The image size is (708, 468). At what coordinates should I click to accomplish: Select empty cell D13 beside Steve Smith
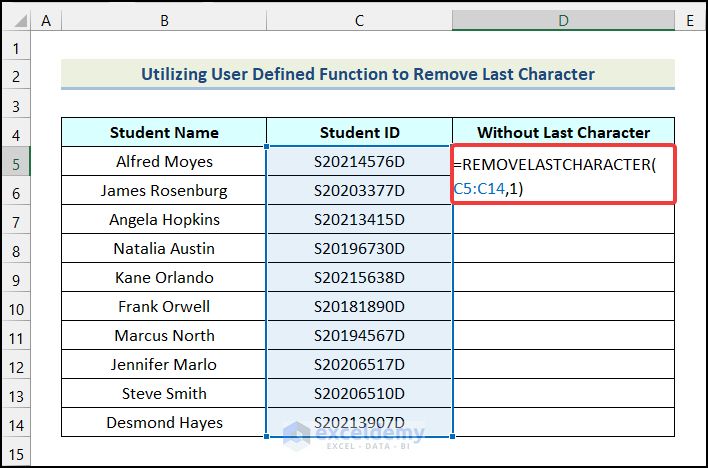pyautogui.click(x=564, y=393)
